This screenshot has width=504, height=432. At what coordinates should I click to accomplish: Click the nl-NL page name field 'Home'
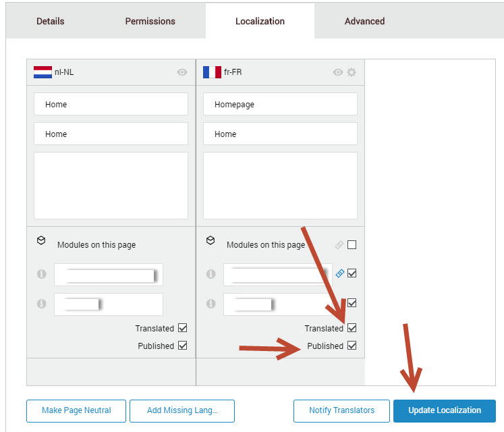111,104
